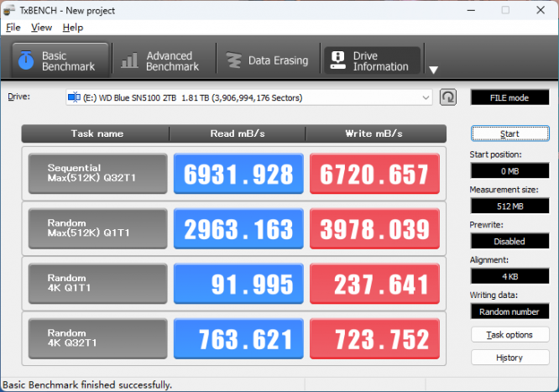The width and height of the screenshot is (559, 392).
Task: Click the sequential read value 6931.928
Action: point(238,174)
